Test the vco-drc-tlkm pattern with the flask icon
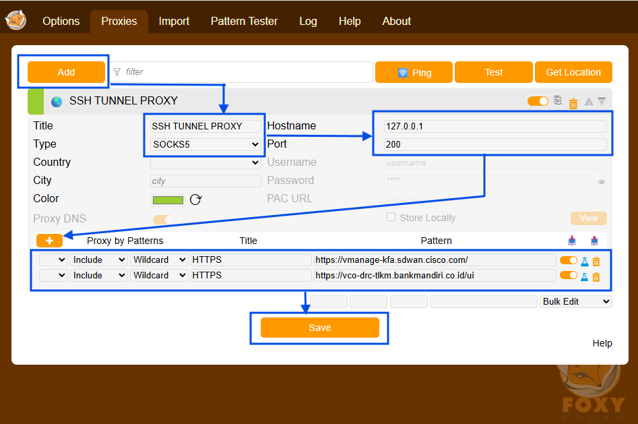 coord(585,277)
